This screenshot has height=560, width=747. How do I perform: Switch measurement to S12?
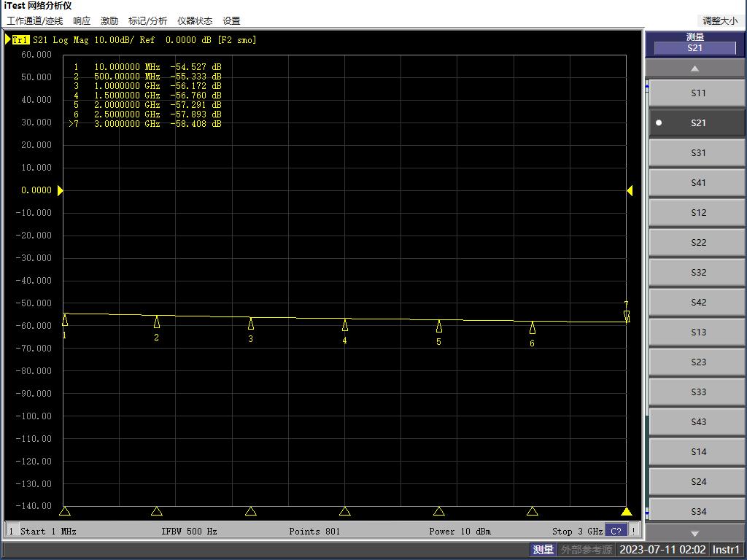point(698,213)
